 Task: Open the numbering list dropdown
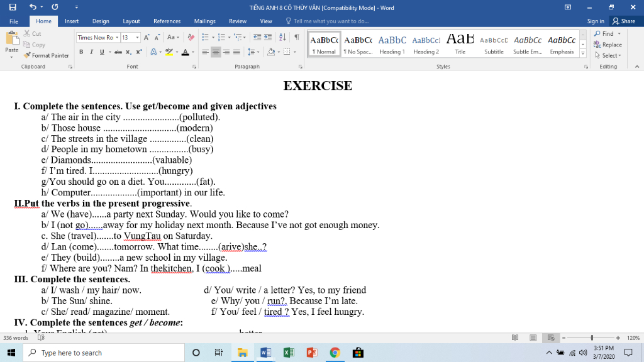pyautogui.click(x=229, y=37)
